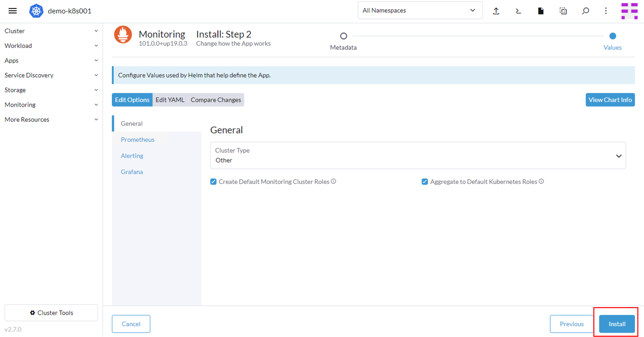Image resolution: width=644 pixels, height=337 pixels.
Task: Select the Grafana settings section
Action: click(157, 172)
